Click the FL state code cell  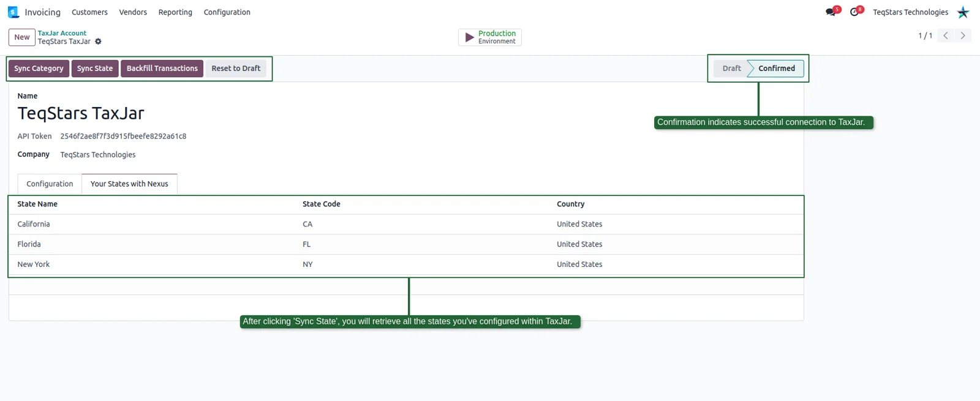point(306,244)
